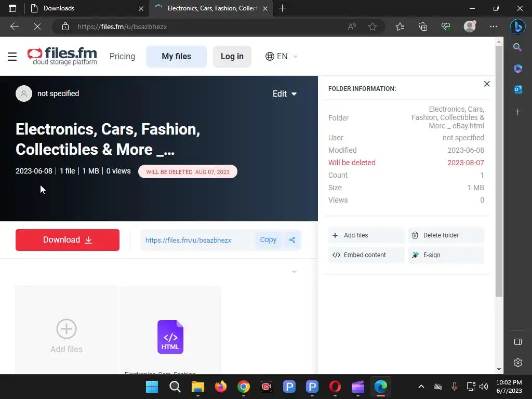
Task: Copy the folder share link
Action: 268,240
